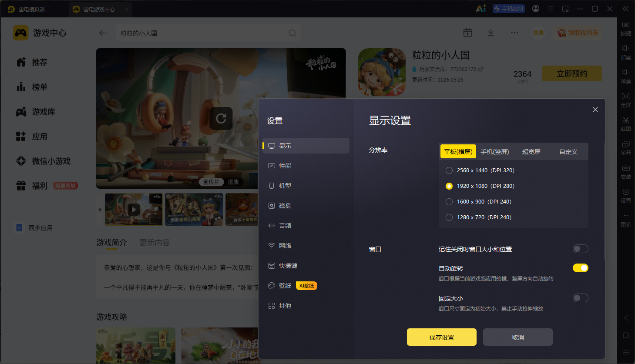The width and height of the screenshot is (635, 364).
Task: Select the 1600 x 900 resolution
Action: (449, 202)
